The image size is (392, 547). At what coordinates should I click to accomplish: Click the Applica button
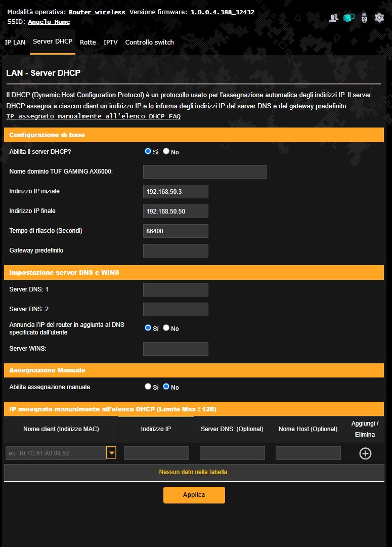[x=194, y=495]
